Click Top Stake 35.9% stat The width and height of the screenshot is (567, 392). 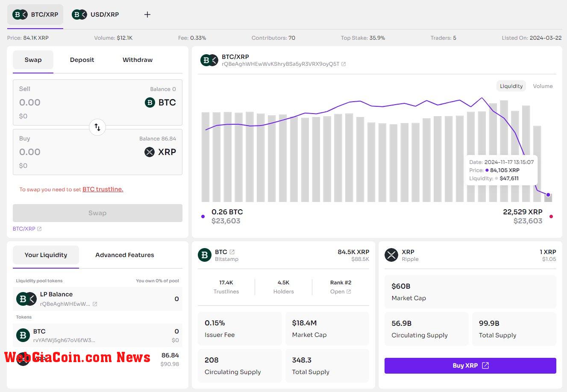(363, 38)
